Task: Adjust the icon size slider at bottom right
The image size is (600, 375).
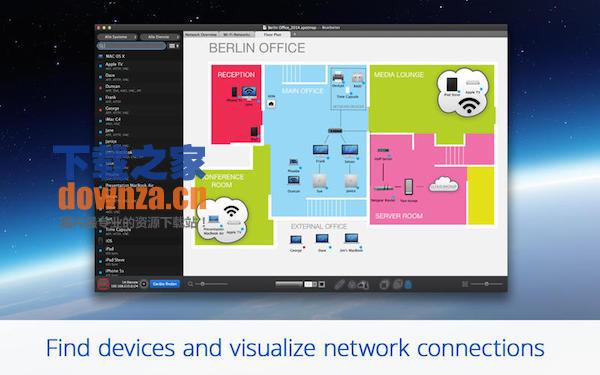Action: pyautogui.click(x=486, y=284)
